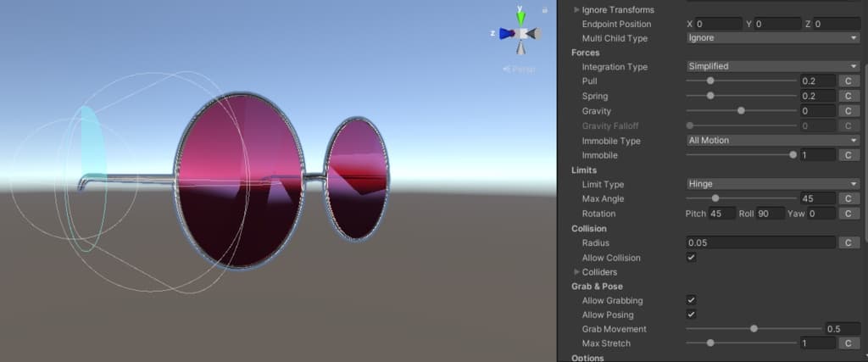Click the curve button for Spring

(849, 96)
